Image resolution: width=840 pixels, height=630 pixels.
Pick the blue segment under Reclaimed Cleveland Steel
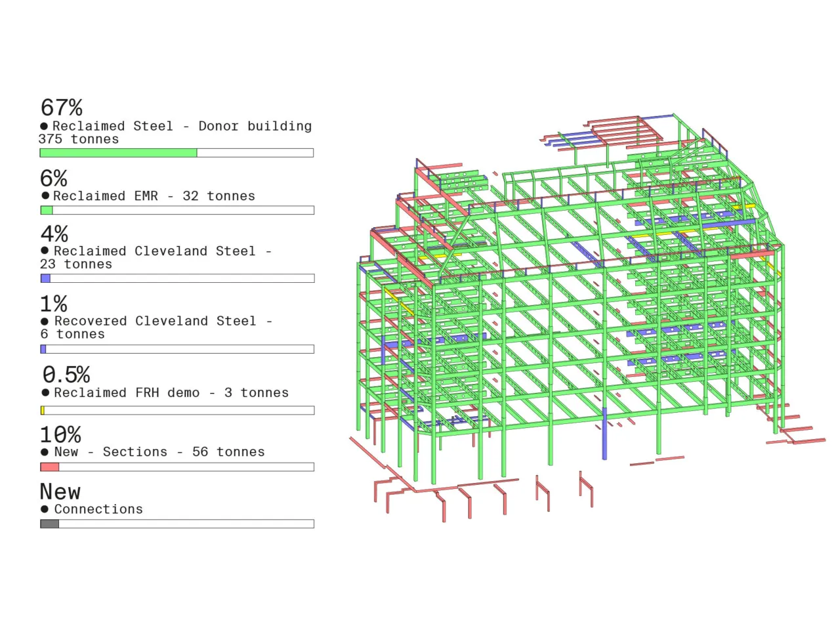click(45, 278)
